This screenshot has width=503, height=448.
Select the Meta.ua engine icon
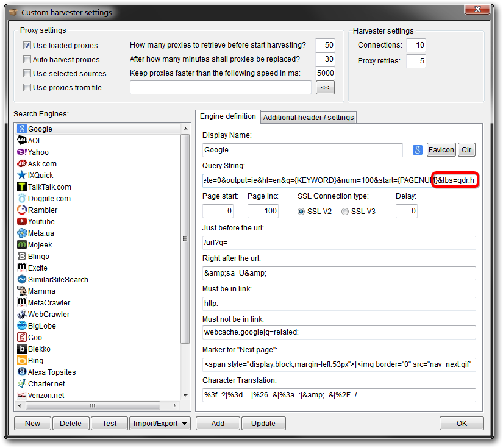21,233
